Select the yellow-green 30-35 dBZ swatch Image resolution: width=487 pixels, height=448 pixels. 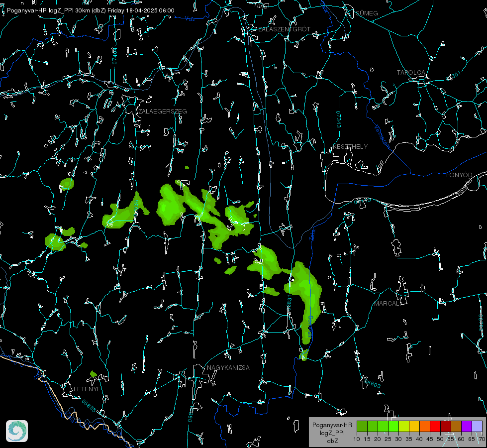pyautogui.click(x=404, y=426)
